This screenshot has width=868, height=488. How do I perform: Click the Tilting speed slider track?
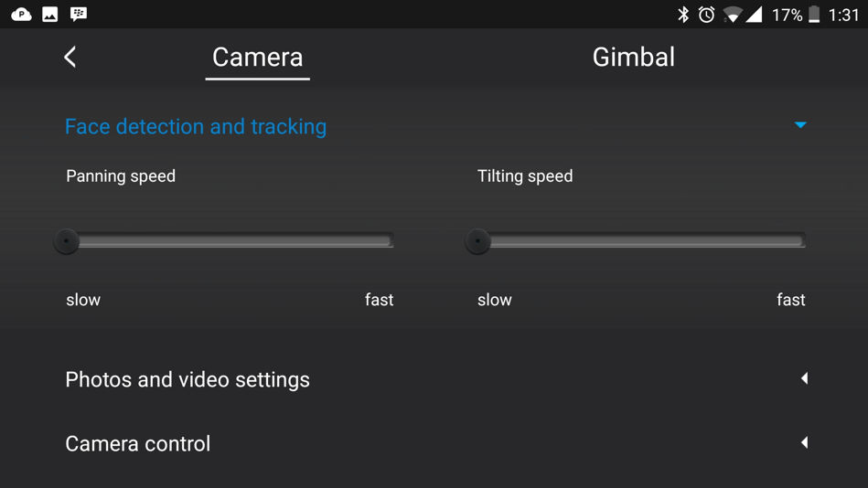tap(641, 240)
